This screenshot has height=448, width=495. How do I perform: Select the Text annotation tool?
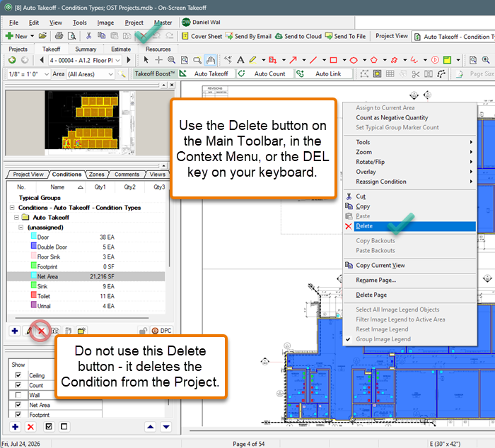(x=240, y=59)
